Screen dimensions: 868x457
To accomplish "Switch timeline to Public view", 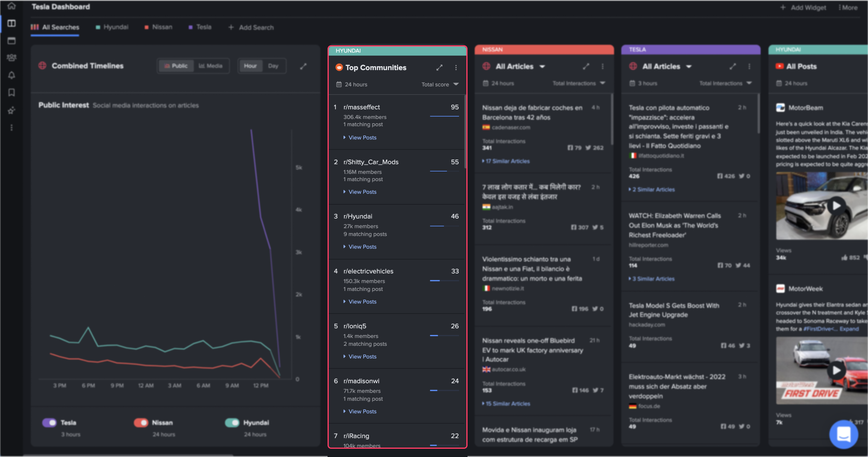I will tap(176, 66).
